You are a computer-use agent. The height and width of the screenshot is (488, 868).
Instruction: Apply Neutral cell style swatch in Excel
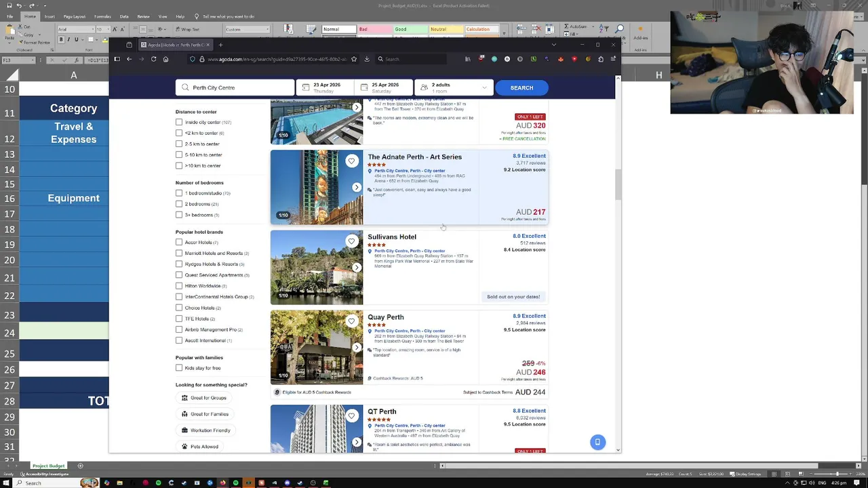tap(446, 29)
